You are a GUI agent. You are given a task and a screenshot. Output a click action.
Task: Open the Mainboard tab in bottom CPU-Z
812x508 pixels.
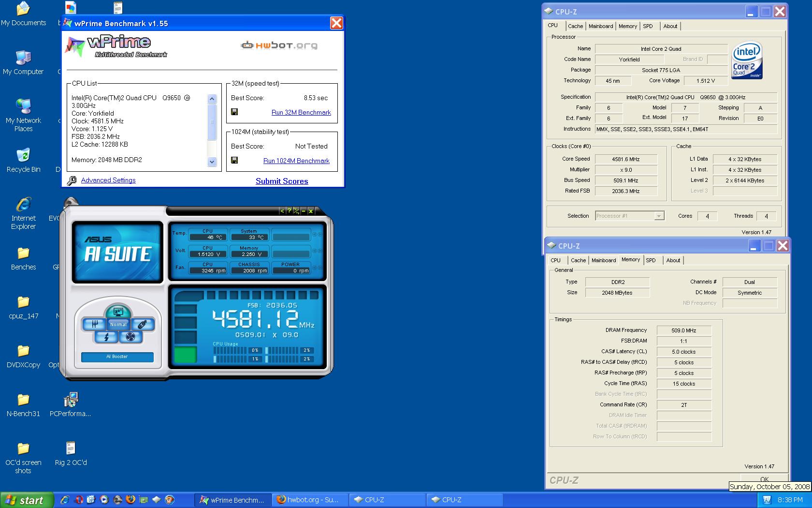coord(604,260)
